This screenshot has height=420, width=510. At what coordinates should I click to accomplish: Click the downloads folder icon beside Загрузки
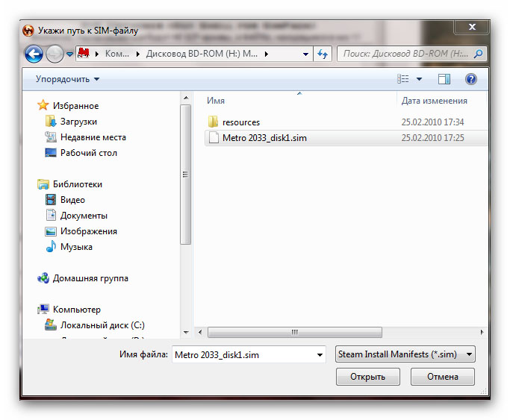pyautogui.click(x=51, y=121)
